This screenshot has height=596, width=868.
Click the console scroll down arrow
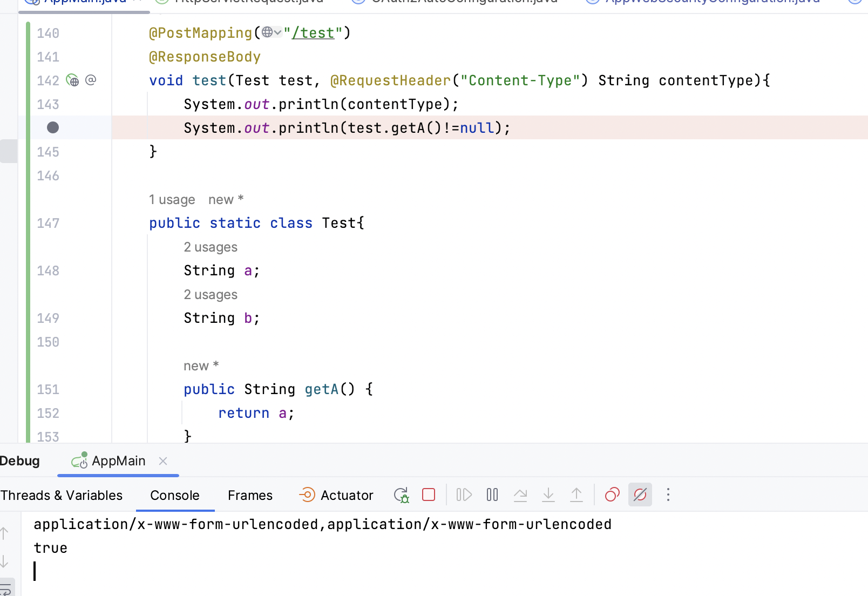4,561
